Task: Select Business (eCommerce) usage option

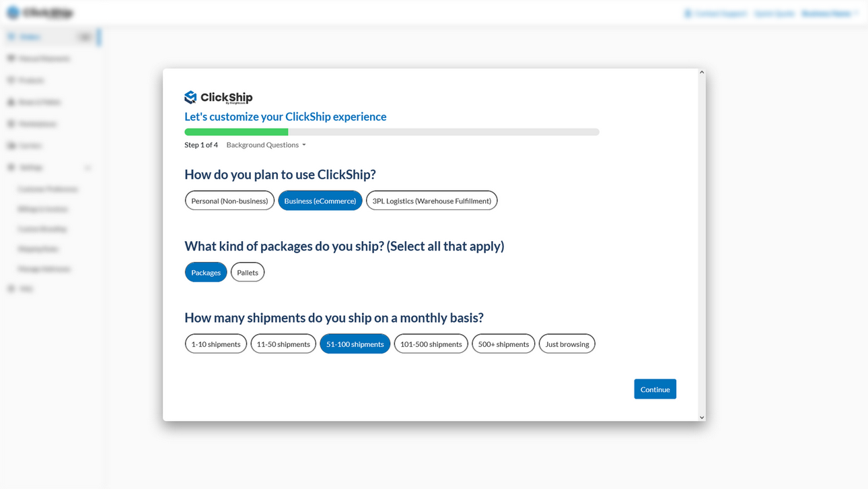Action: coord(320,201)
